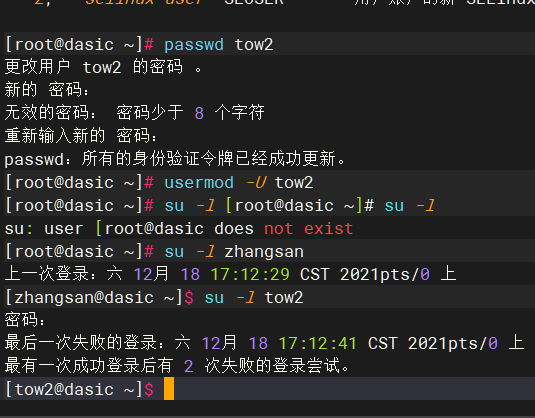The height and width of the screenshot is (418, 535).
Task: Click the '重新输入新的 密码:' prompt line
Action: tap(81, 136)
